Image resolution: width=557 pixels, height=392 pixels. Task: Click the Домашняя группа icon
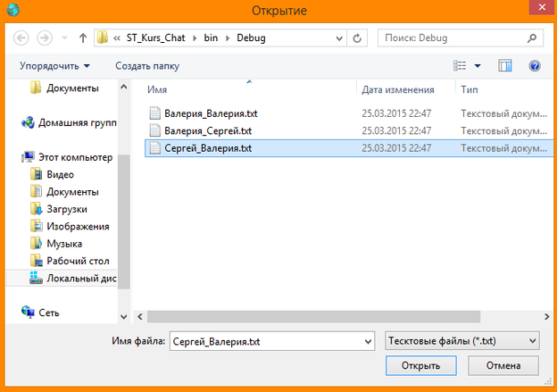pos(28,123)
